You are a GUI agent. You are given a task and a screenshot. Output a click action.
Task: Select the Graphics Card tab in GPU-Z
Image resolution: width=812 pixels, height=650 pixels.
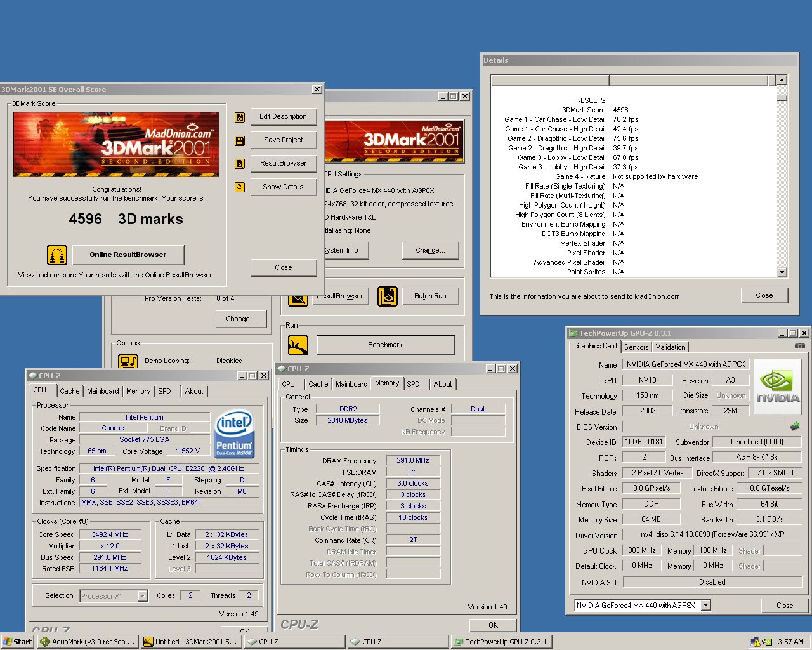click(x=595, y=347)
